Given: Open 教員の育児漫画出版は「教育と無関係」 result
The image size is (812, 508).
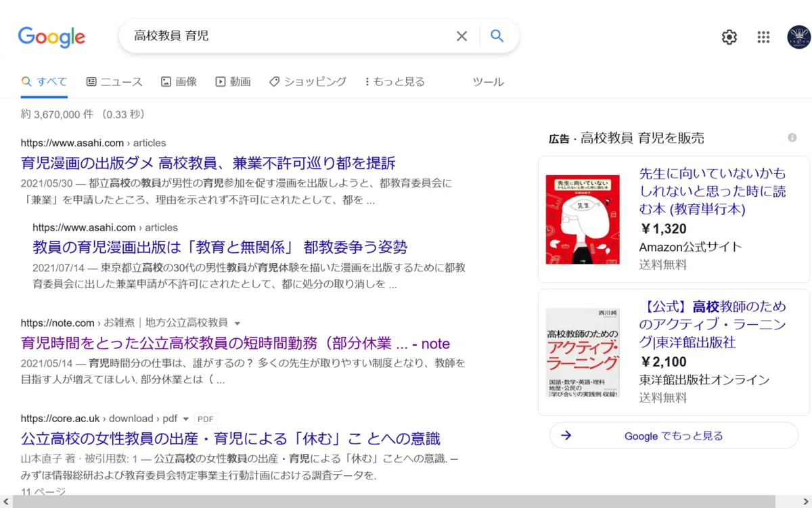Looking at the screenshot, I should [220, 247].
